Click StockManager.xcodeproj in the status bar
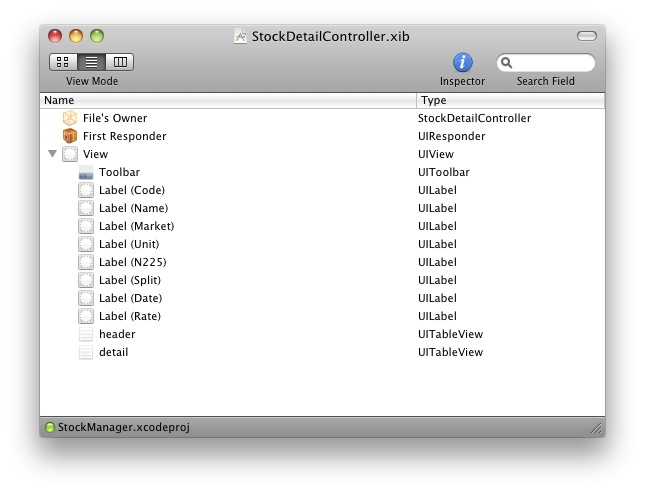This screenshot has height=492, width=645. coord(123,427)
